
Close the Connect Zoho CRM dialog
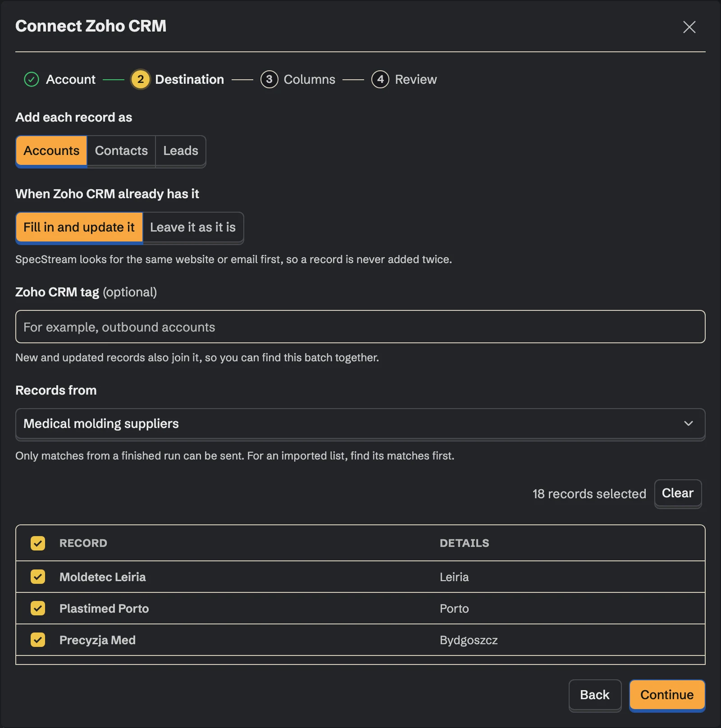tap(689, 27)
